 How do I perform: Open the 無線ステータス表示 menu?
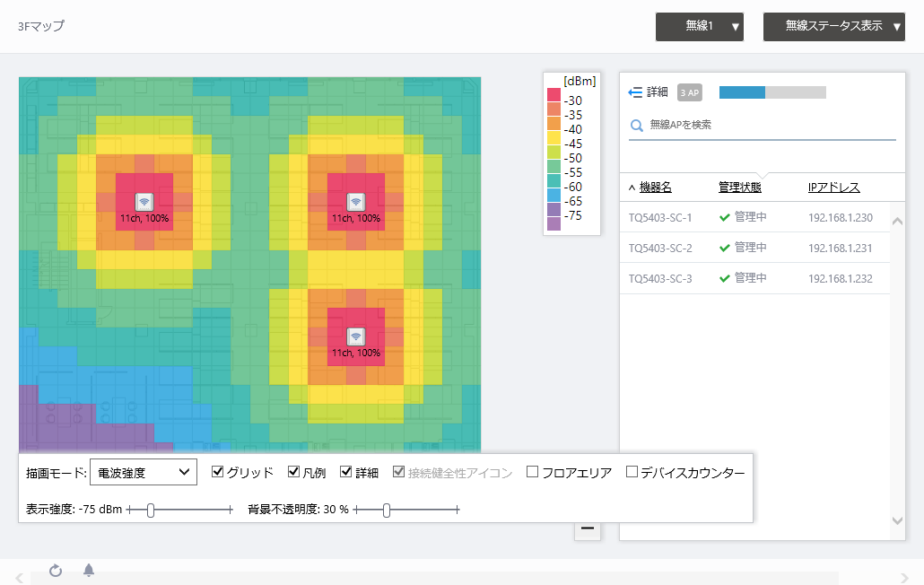click(x=833, y=27)
